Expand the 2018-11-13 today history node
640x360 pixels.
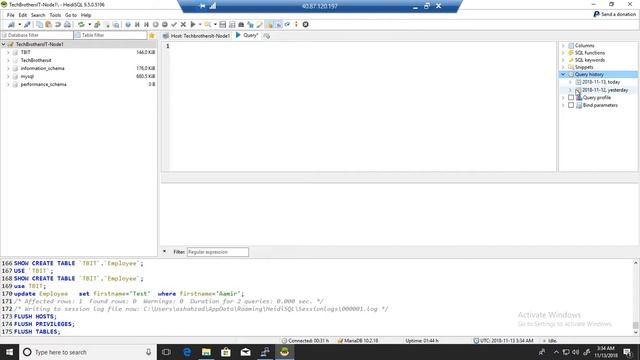tap(571, 82)
